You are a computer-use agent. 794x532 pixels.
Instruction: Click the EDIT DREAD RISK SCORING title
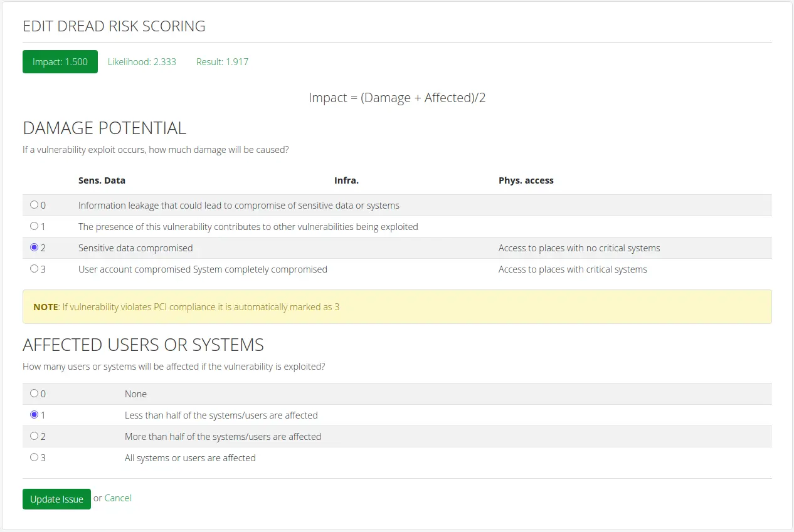pos(114,26)
